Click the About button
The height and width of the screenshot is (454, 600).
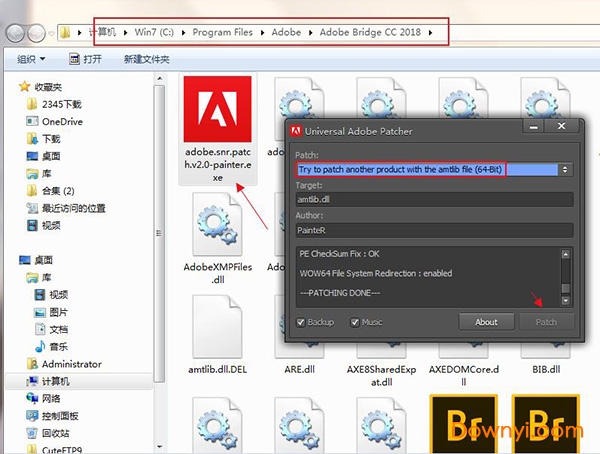[486, 322]
